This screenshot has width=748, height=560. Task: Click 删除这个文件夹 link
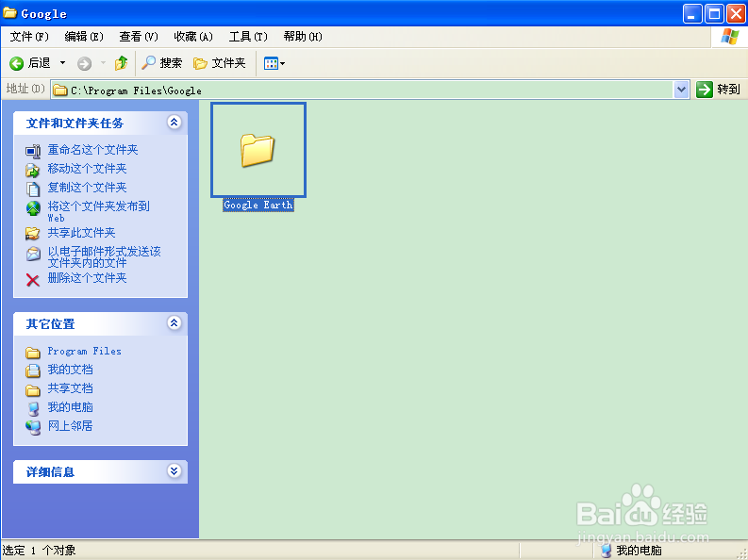tap(88, 278)
